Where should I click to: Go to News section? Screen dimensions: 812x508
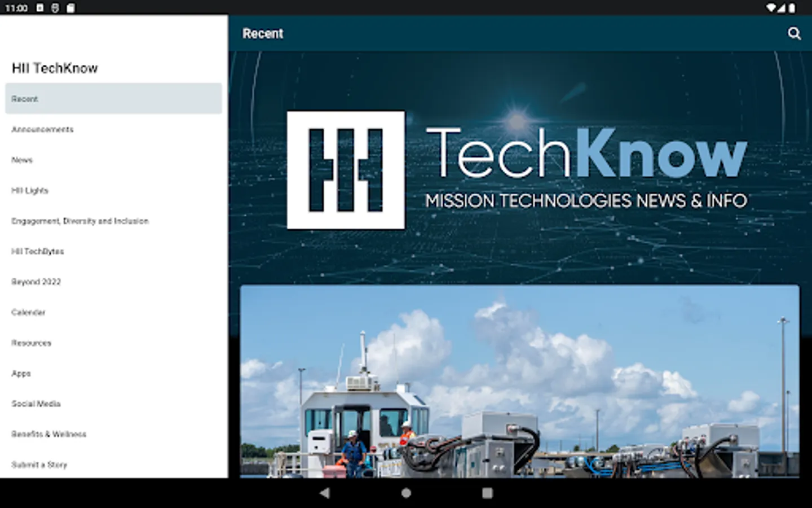click(113, 160)
